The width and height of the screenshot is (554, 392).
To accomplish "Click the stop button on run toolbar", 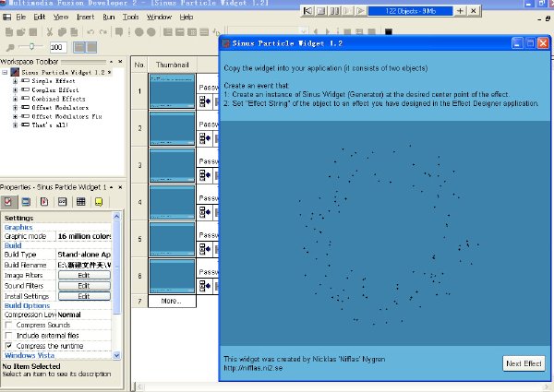I will [320, 11].
